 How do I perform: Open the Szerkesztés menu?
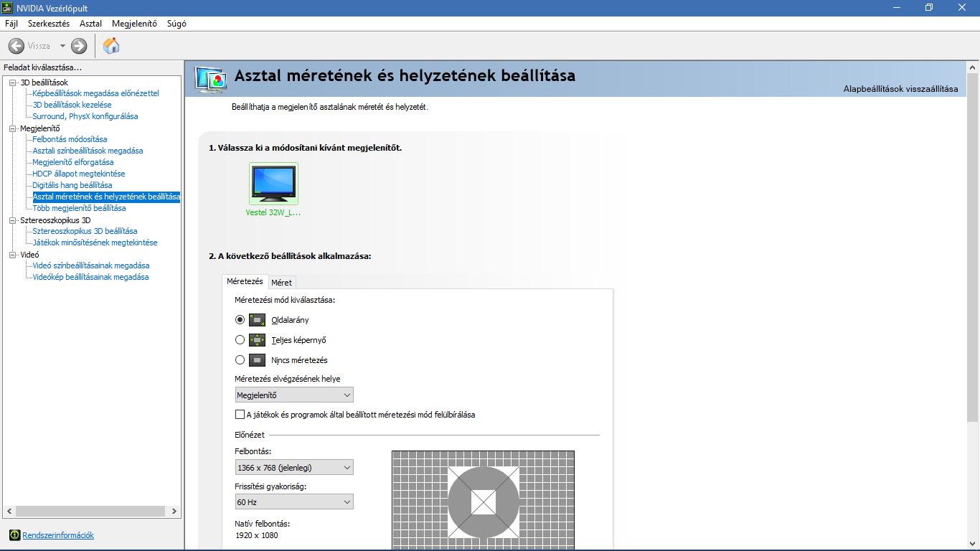(x=49, y=24)
